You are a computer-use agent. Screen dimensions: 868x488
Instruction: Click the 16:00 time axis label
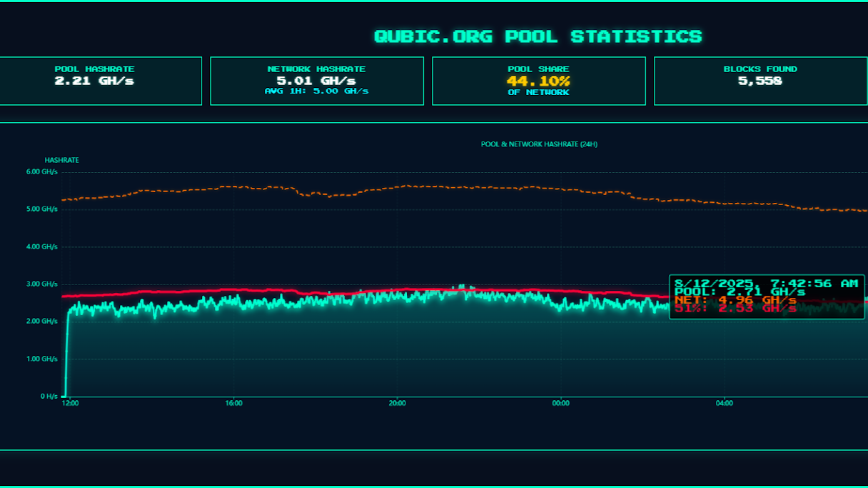click(233, 403)
